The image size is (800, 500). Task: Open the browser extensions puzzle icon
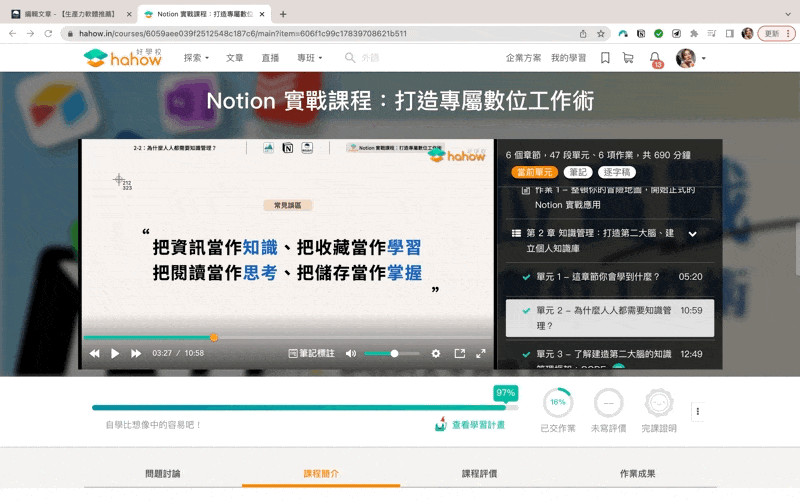tap(694, 34)
